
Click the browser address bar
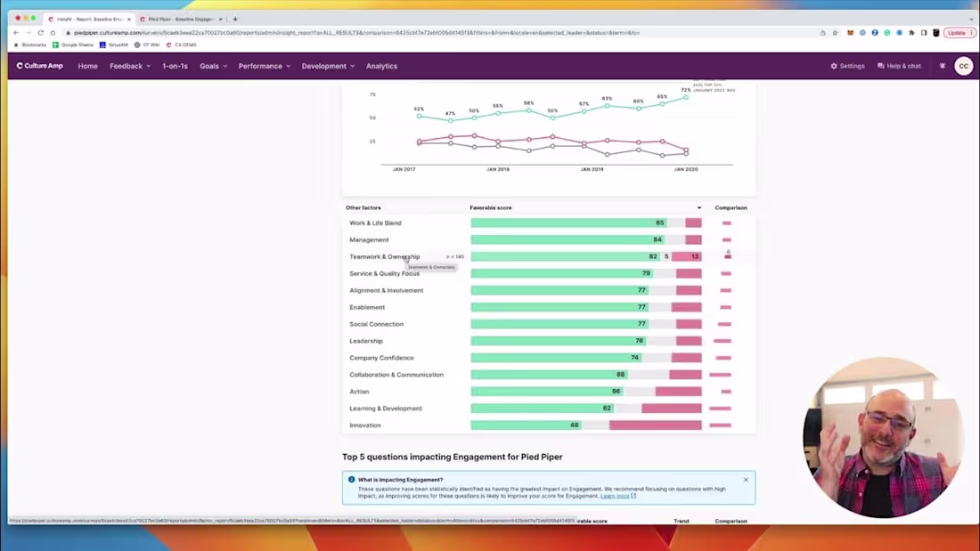pos(356,32)
